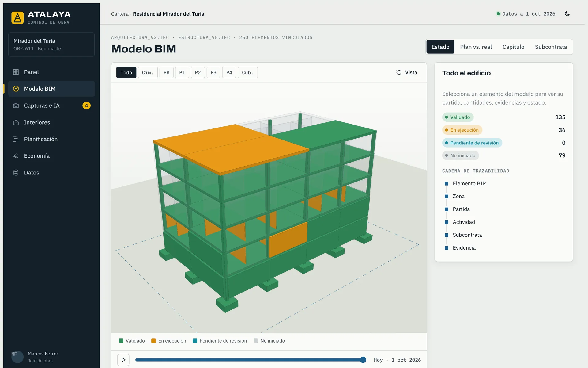
Task: Play the timeline animation
Action: (x=123, y=360)
